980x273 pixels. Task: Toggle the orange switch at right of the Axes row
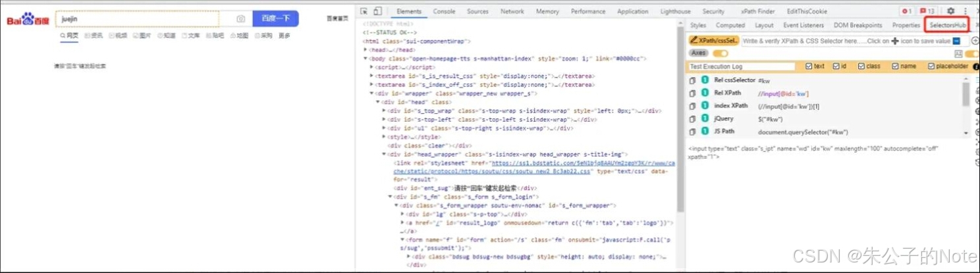[971, 54]
